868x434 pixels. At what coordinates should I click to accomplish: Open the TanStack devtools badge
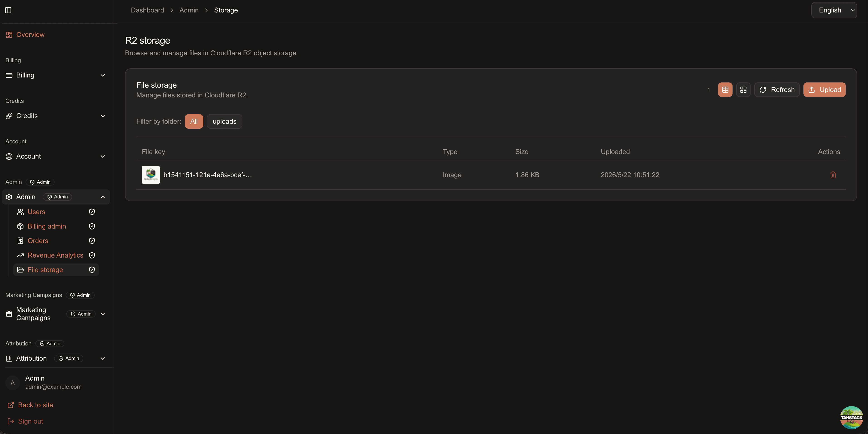coord(851,417)
